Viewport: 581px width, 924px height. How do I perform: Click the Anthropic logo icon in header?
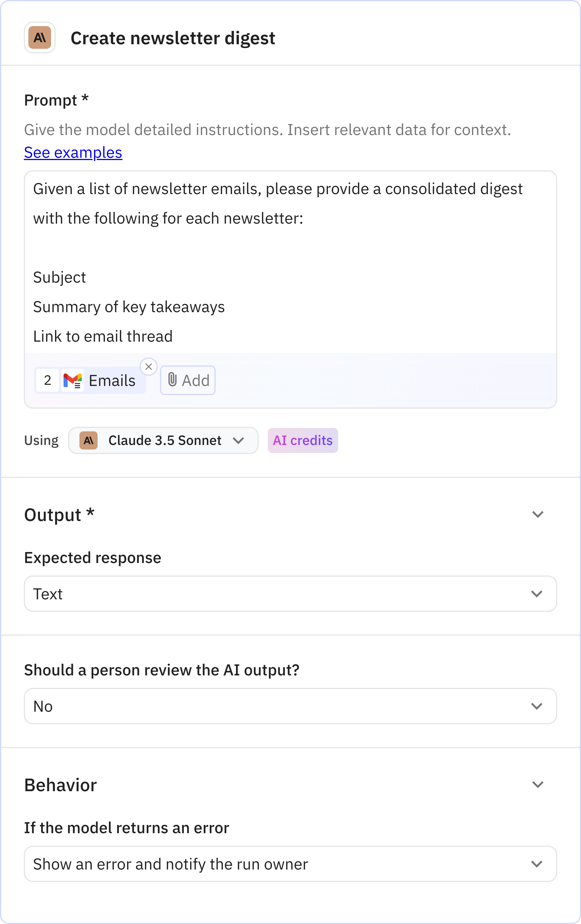click(x=40, y=38)
